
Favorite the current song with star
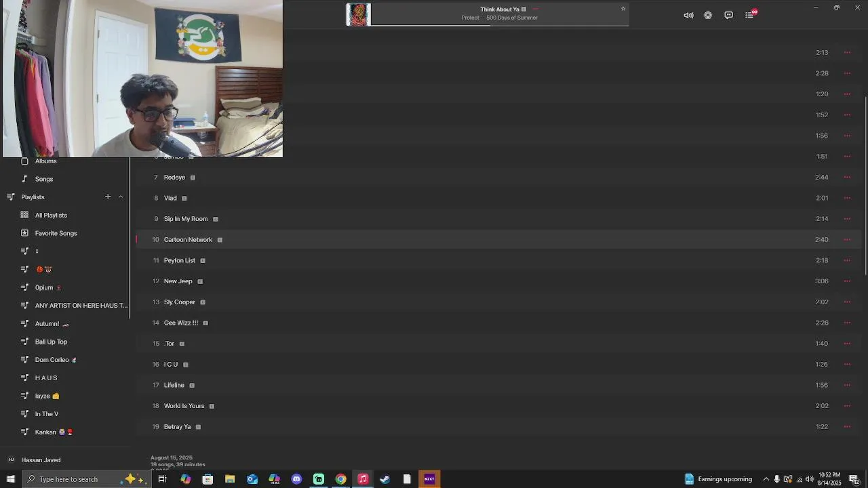tap(623, 9)
